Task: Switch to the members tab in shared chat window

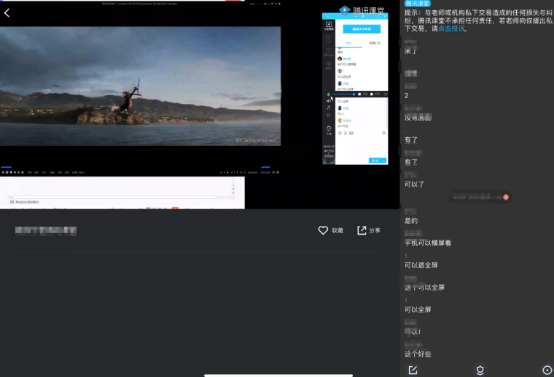Action: (x=375, y=43)
